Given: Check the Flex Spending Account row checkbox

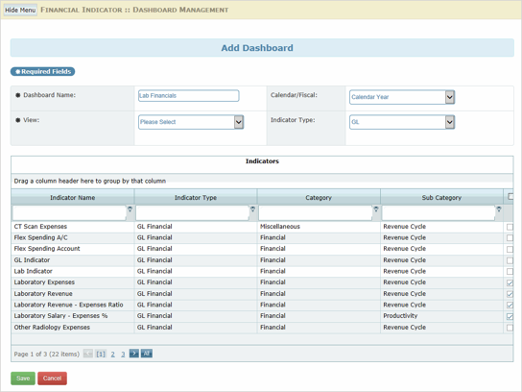Looking at the screenshot, I should [x=510, y=249].
